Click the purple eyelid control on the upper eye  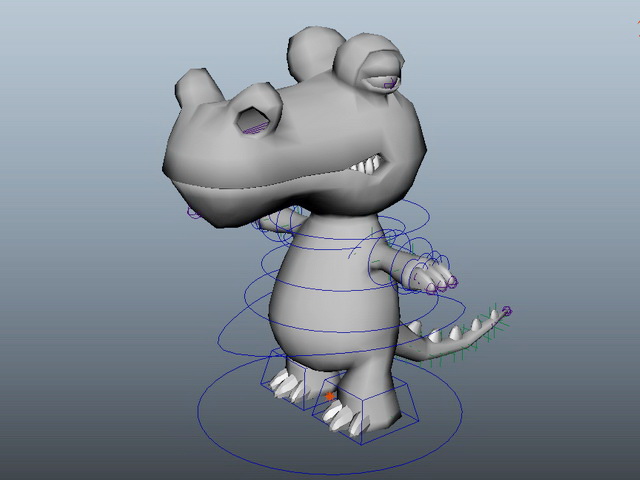(x=390, y=84)
